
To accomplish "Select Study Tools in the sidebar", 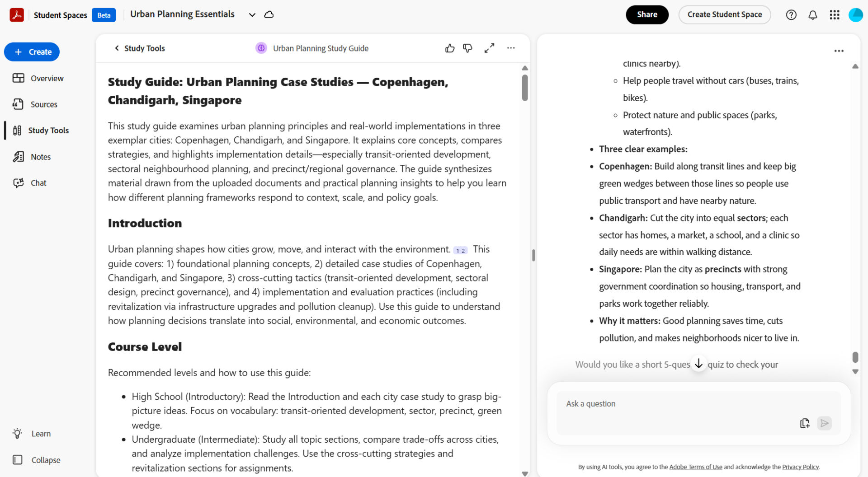I will click(x=48, y=130).
